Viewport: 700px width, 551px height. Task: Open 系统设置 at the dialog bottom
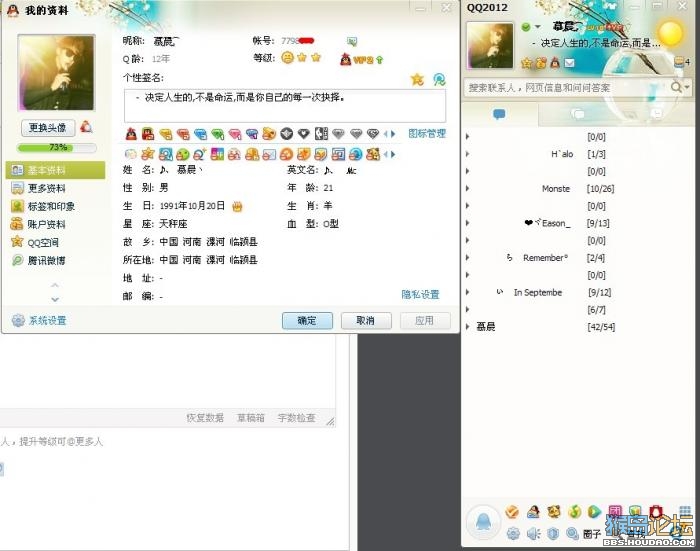point(39,320)
